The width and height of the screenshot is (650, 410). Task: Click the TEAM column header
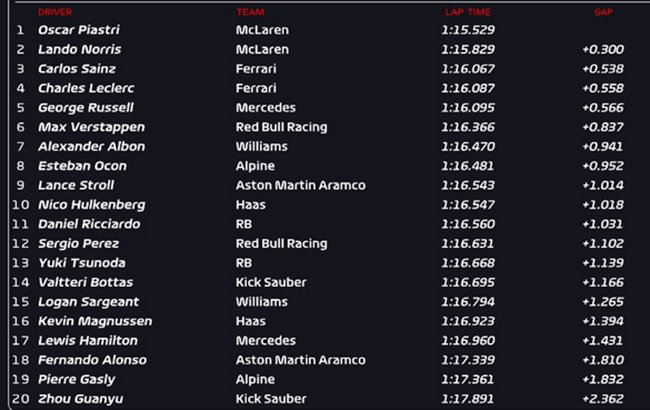[250, 12]
